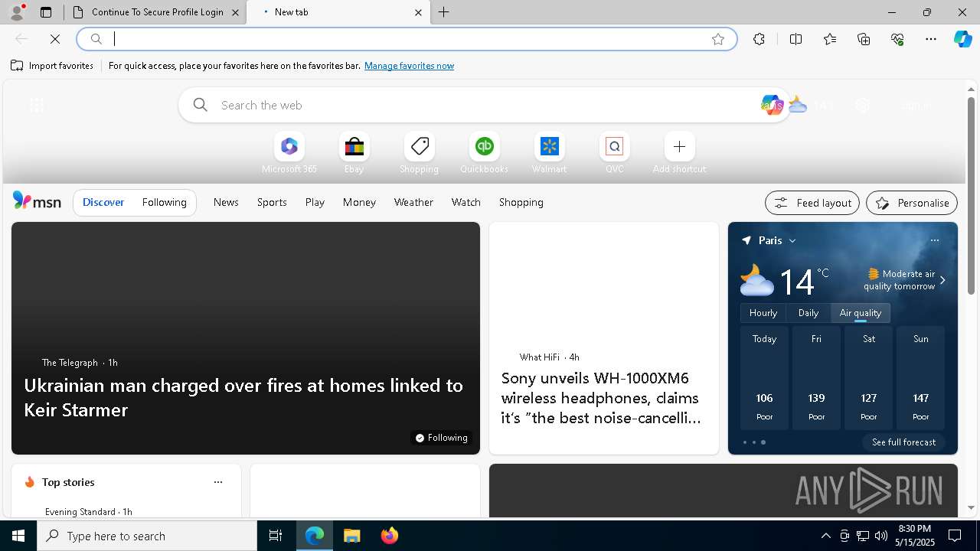980x551 pixels.
Task: Click in the browser address bar
Action: (x=406, y=39)
